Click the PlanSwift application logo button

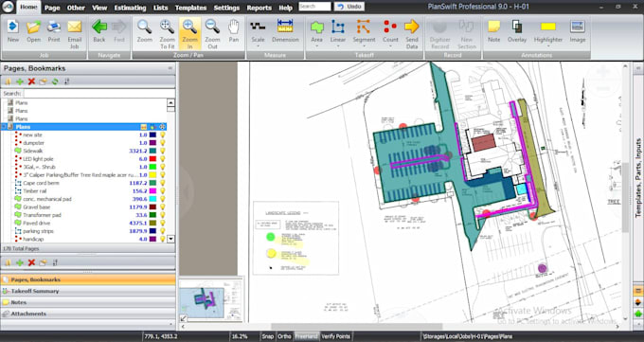9,7
